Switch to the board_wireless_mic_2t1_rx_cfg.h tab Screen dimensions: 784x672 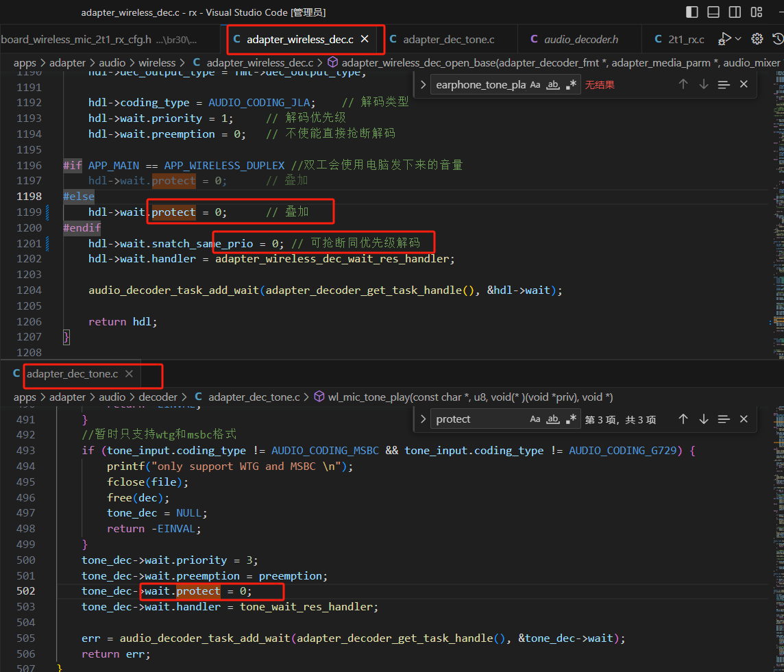click(99, 40)
